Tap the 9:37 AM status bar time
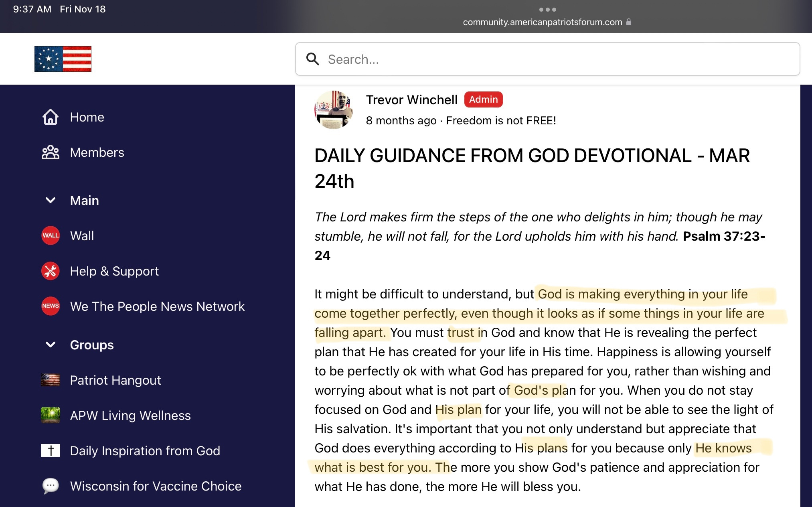Image resolution: width=812 pixels, height=507 pixels. click(32, 9)
